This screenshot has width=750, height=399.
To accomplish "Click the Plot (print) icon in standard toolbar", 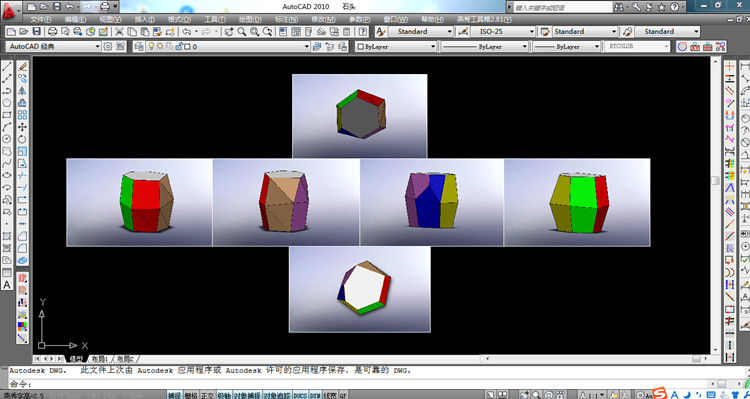I will (x=53, y=32).
